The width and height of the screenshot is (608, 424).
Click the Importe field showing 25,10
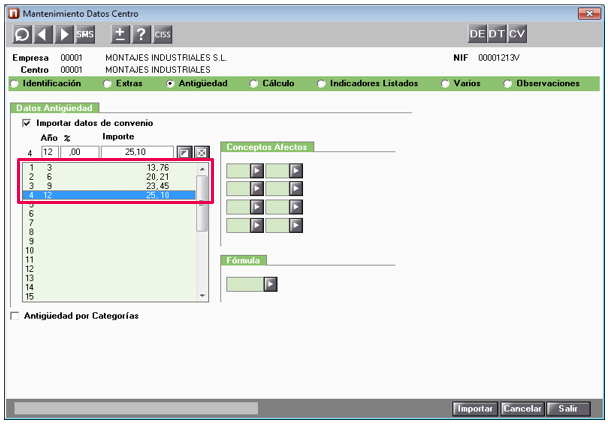(x=137, y=152)
